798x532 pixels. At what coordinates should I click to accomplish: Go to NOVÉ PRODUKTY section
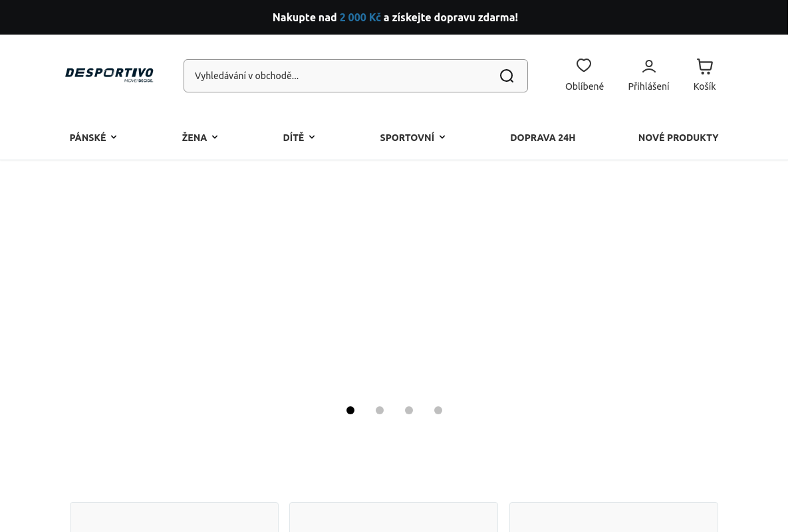click(x=678, y=138)
